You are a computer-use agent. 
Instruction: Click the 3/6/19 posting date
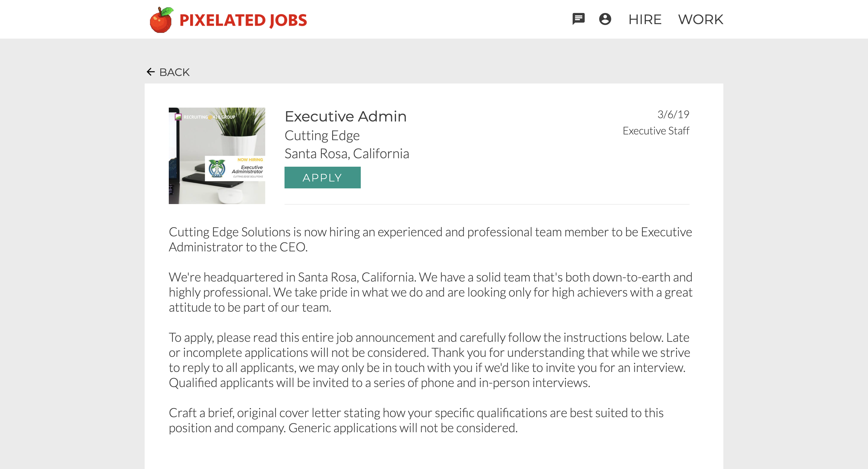(x=673, y=115)
